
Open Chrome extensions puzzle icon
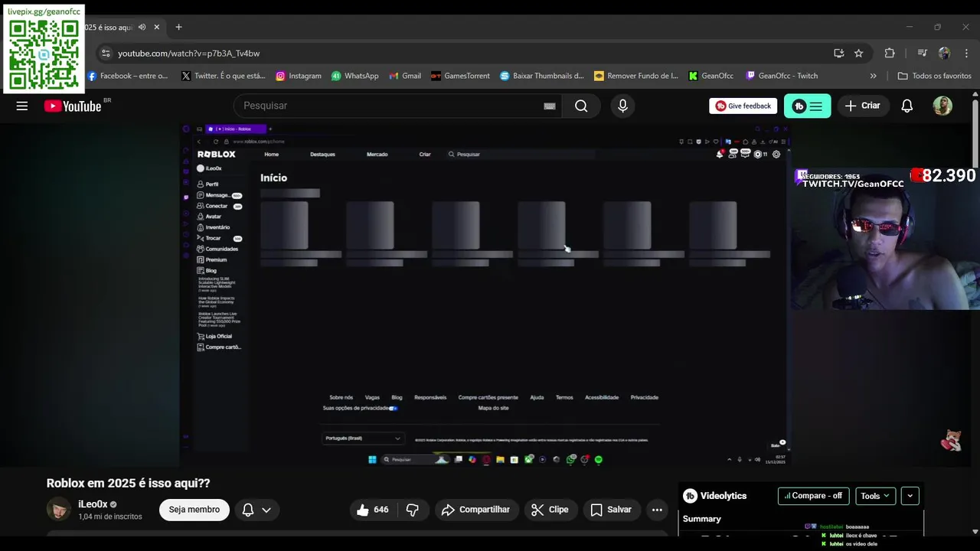click(890, 54)
